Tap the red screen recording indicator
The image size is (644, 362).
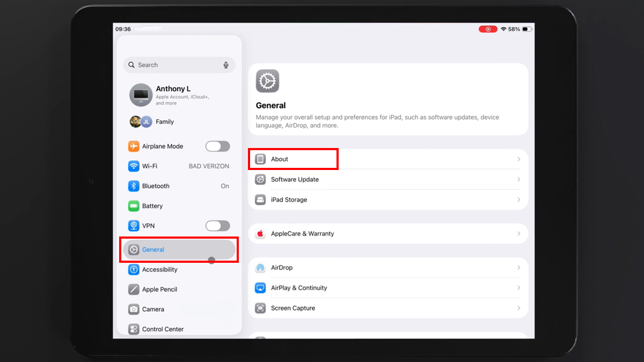tap(488, 29)
